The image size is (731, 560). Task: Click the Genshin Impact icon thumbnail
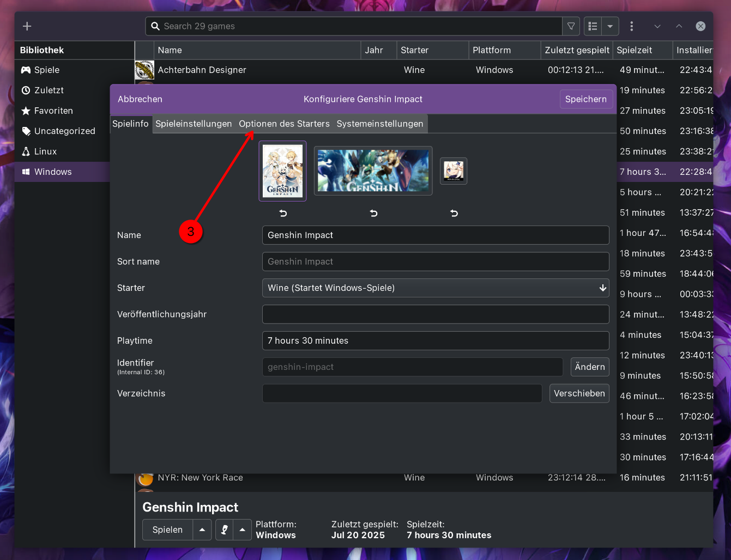click(x=454, y=171)
